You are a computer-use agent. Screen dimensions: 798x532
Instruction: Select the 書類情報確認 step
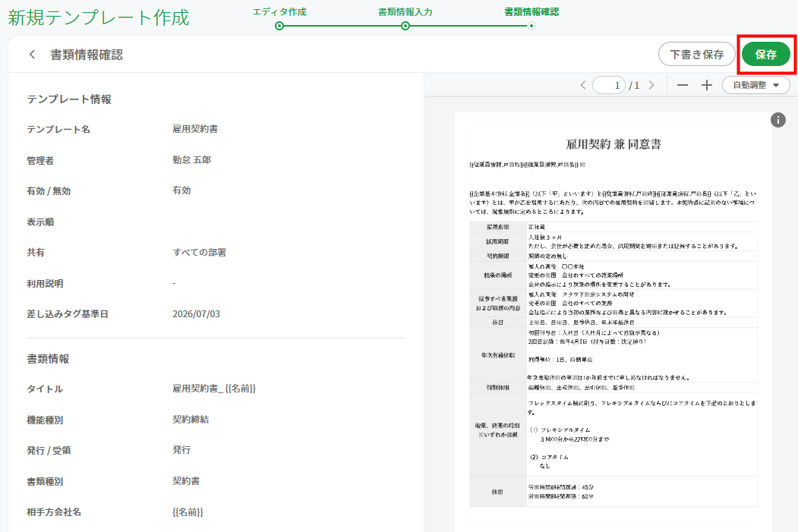click(x=531, y=11)
